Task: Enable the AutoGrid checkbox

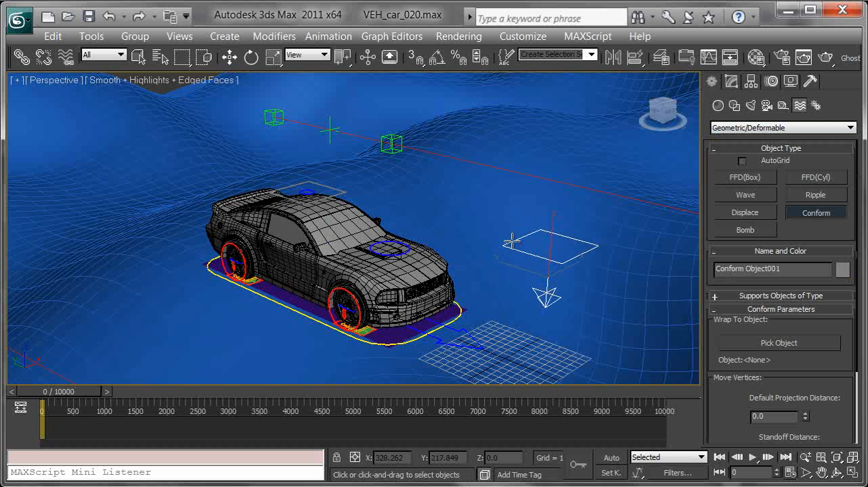Action: pos(742,161)
